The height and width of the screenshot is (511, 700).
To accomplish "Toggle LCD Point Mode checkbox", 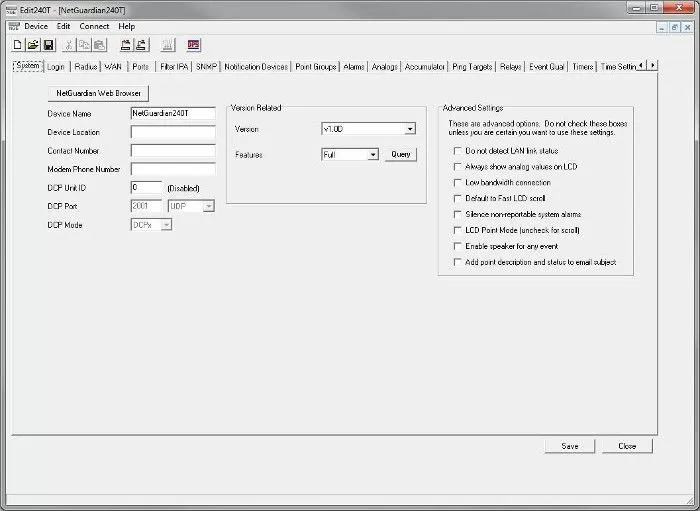I will click(457, 230).
